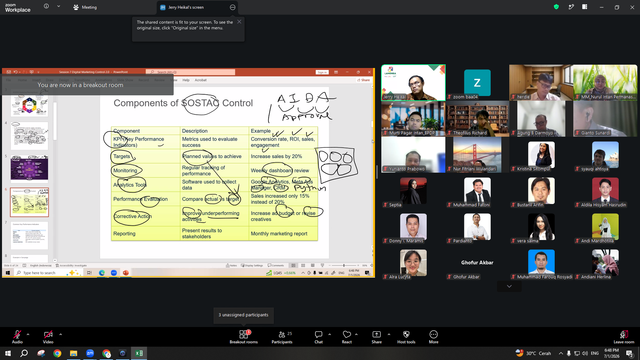Select the zoom baa04 participant tile
This screenshot has height=360, width=640.
coord(477,82)
